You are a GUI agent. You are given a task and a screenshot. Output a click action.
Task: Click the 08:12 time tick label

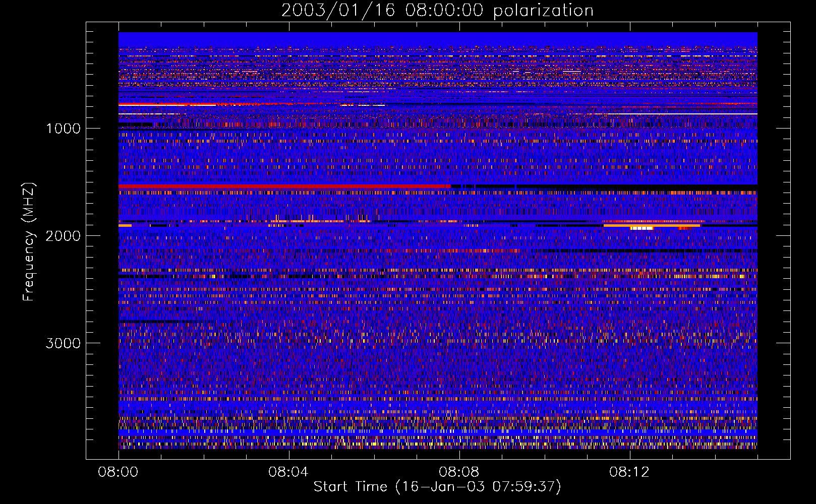tap(629, 472)
